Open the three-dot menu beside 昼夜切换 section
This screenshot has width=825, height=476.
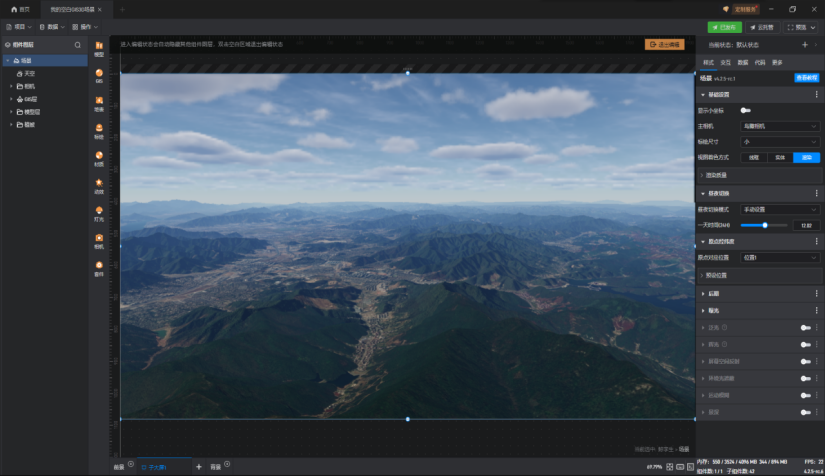(817, 194)
